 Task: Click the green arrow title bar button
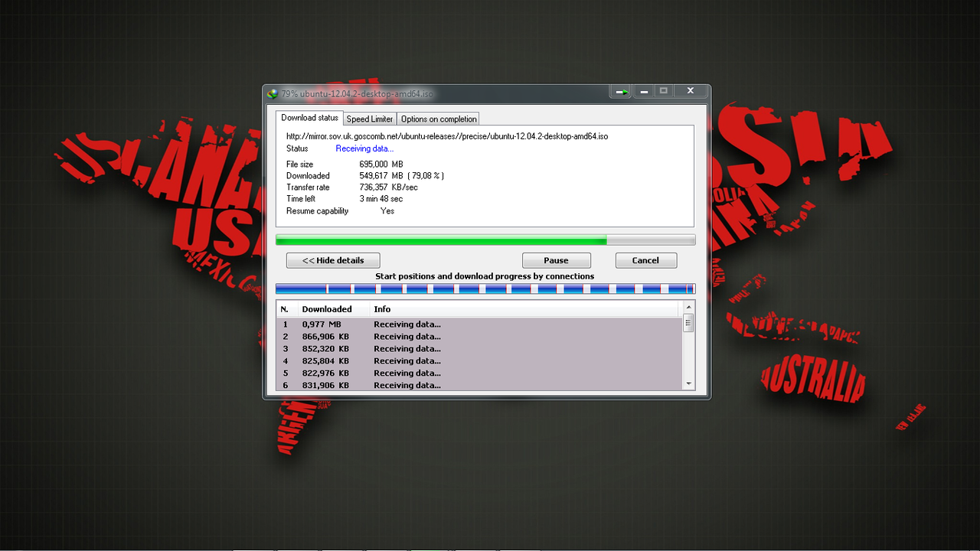[622, 91]
